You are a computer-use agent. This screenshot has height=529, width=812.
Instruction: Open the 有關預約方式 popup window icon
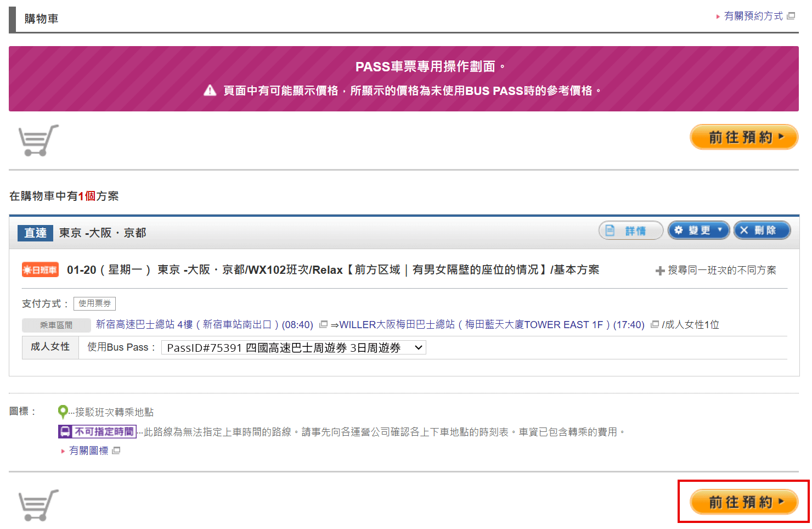791,16
